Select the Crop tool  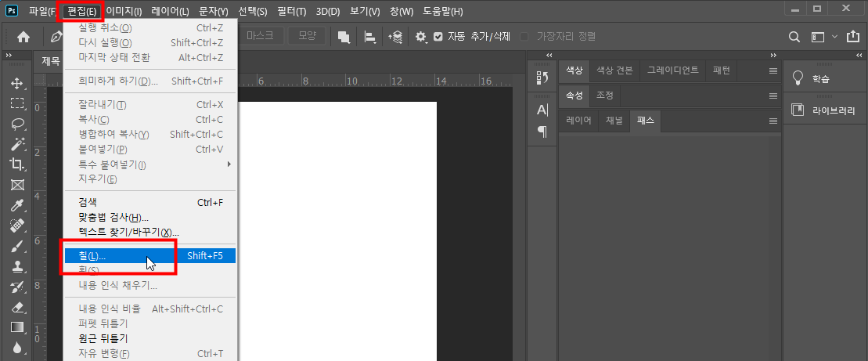[x=17, y=164]
